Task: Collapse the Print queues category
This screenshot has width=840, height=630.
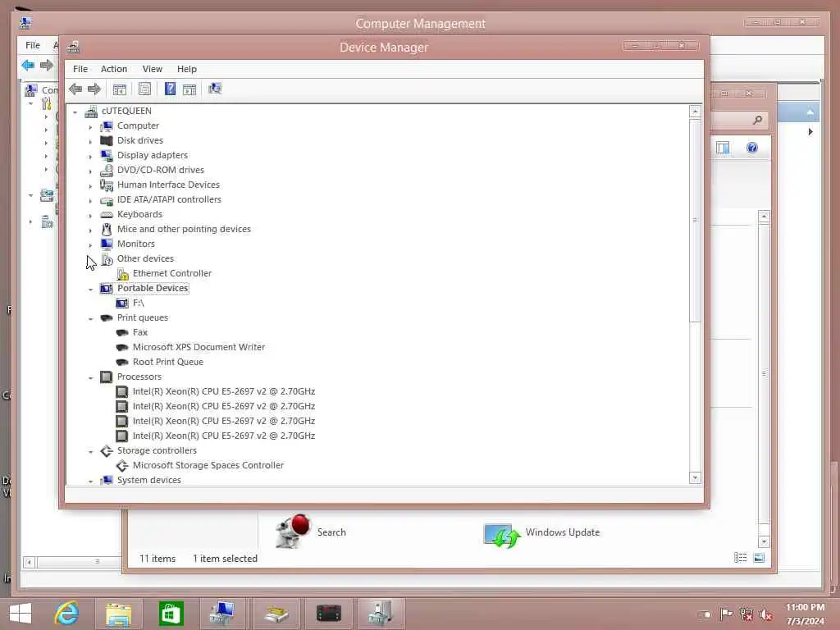Action: tap(90, 319)
